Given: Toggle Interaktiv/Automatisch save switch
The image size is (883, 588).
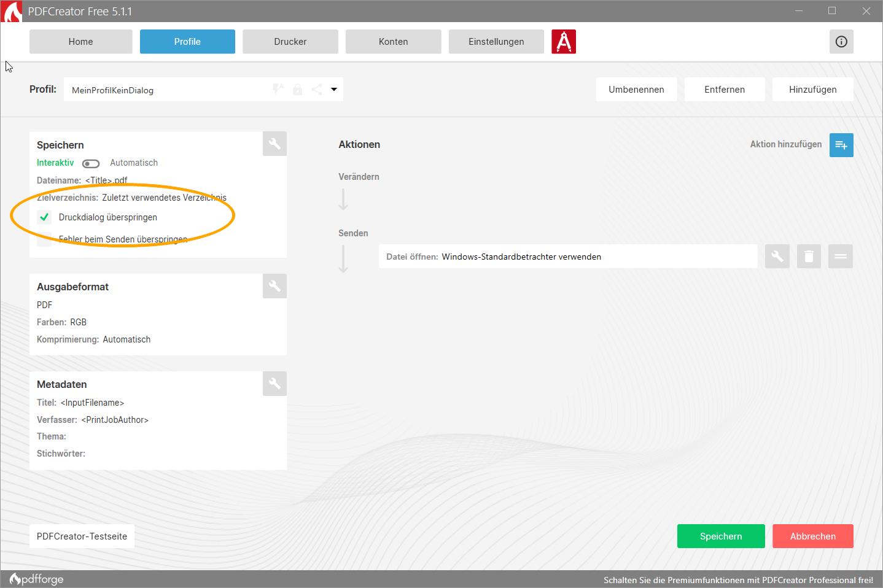Looking at the screenshot, I should pos(91,163).
